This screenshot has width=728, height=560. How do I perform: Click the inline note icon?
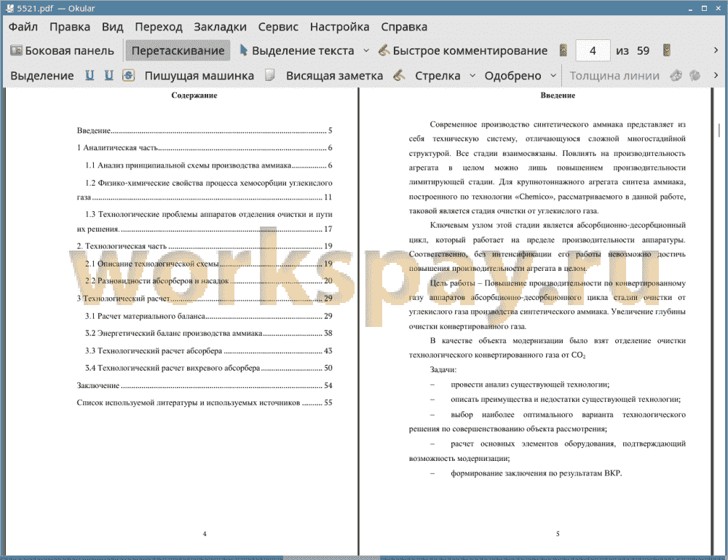click(270, 75)
